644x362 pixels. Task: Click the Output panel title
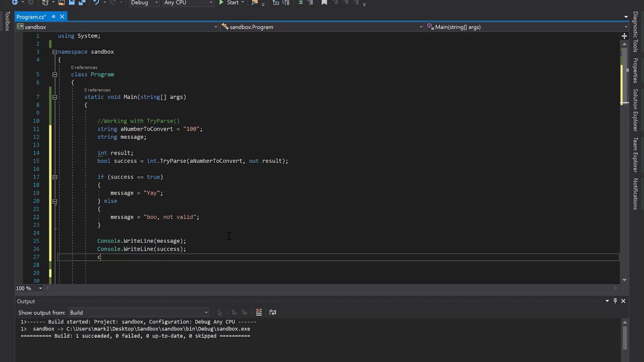click(26, 301)
